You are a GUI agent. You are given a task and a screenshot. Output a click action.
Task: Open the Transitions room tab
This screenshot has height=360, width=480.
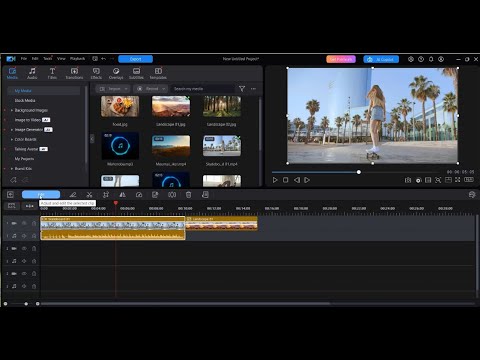pyautogui.click(x=74, y=73)
